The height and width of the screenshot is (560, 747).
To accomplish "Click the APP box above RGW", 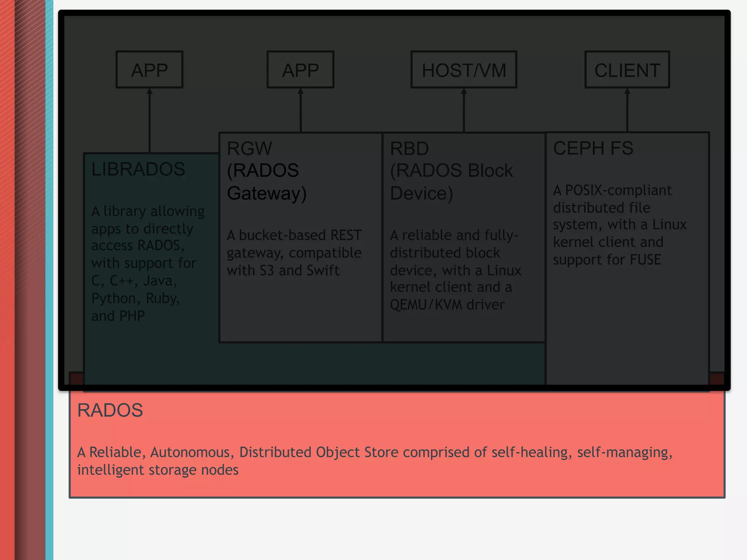I will pos(300,70).
